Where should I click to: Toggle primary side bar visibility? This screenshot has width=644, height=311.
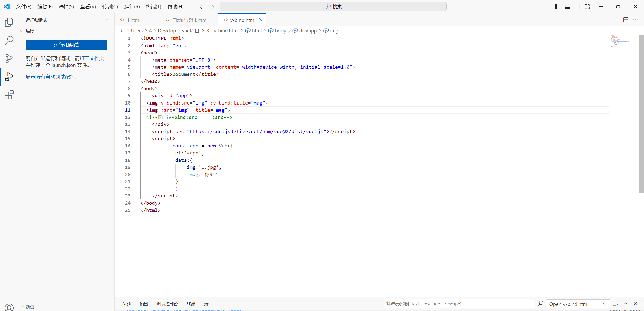coord(557,7)
